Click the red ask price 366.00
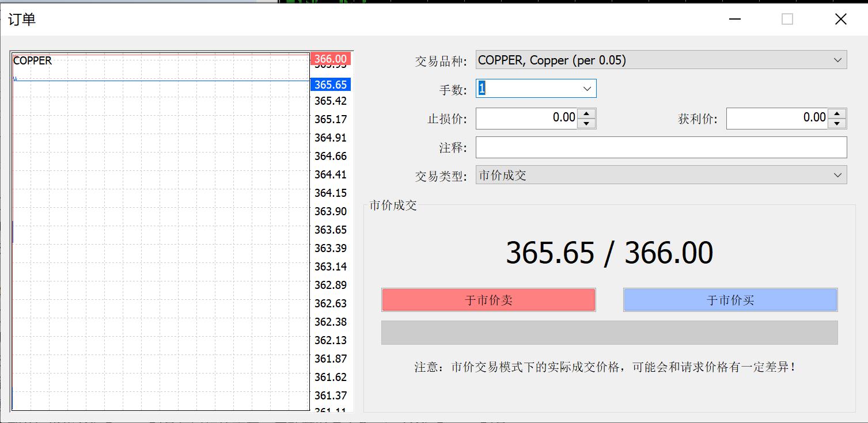868x423 pixels. click(330, 59)
